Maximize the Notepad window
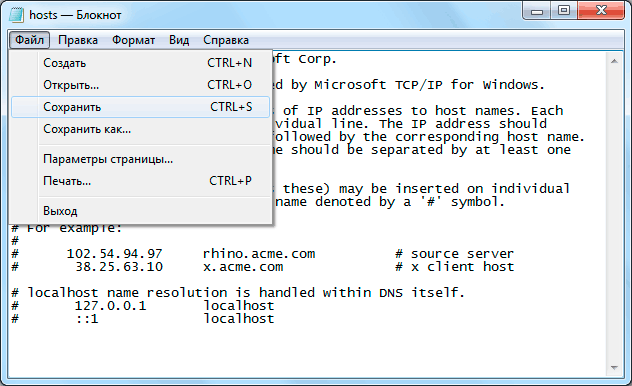Image resolution: width=632 pixels, height=386 pixels. 564,11
